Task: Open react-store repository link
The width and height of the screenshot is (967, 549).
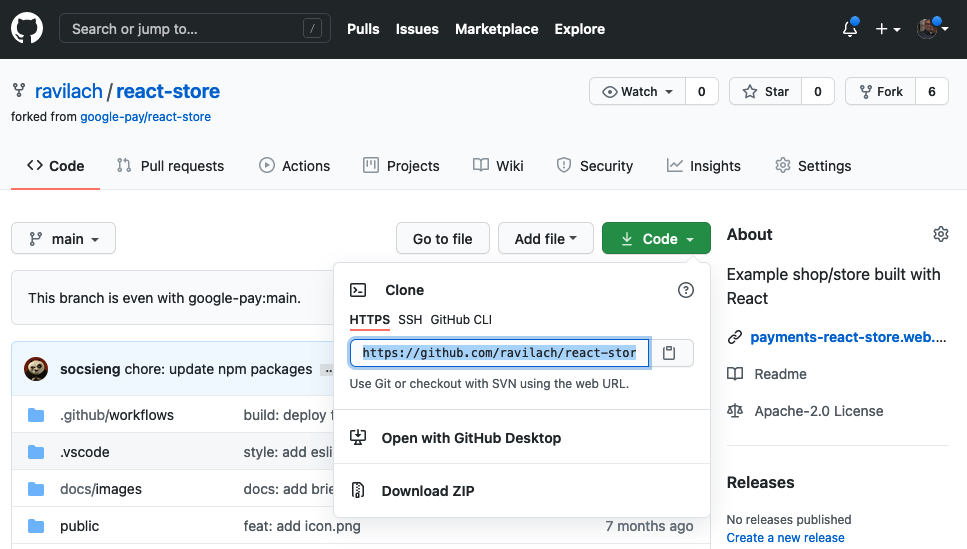Action: (x=168, y=91)
